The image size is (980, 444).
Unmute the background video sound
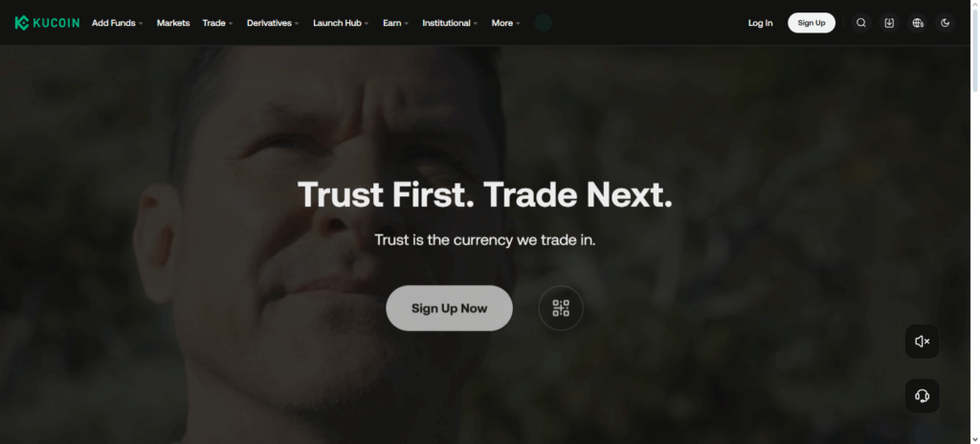coord(922,342)
